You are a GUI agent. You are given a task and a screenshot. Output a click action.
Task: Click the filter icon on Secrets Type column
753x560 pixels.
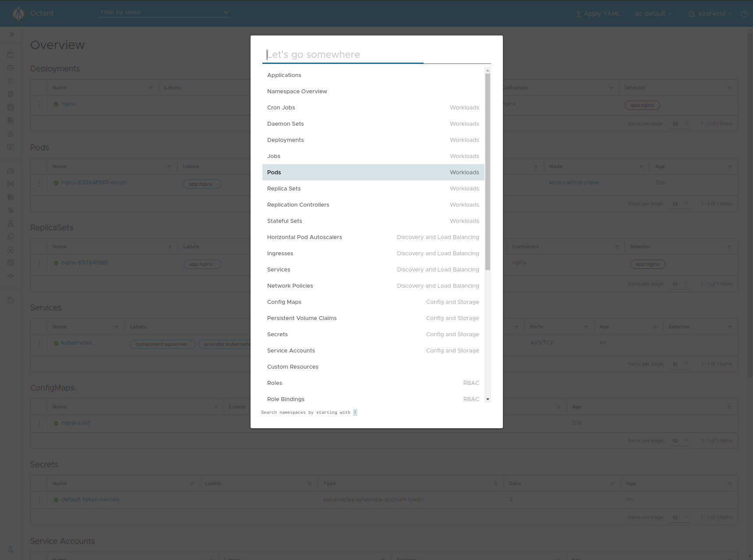pyautogui.click(x=495, y=484)
